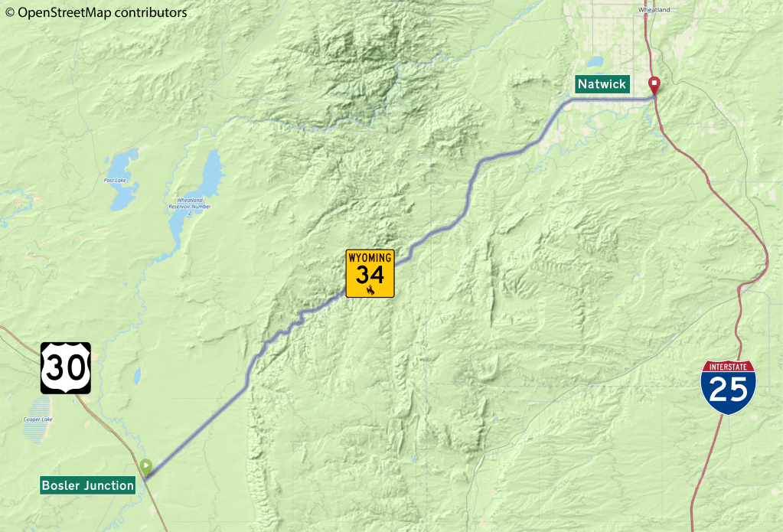Click the straight purple route segment near Bosler
The height and width of the screenshot is (532, 783).
pyautogui.click(x=196, y=432)
